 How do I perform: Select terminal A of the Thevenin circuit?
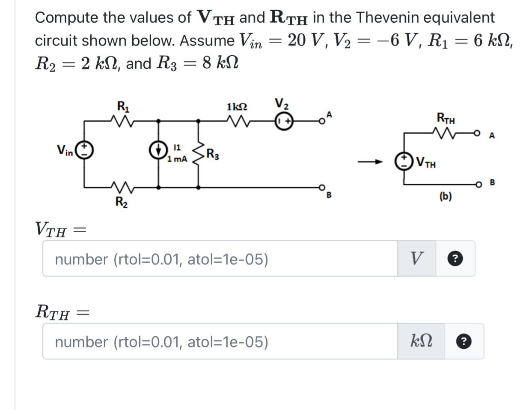pos(478,134)
